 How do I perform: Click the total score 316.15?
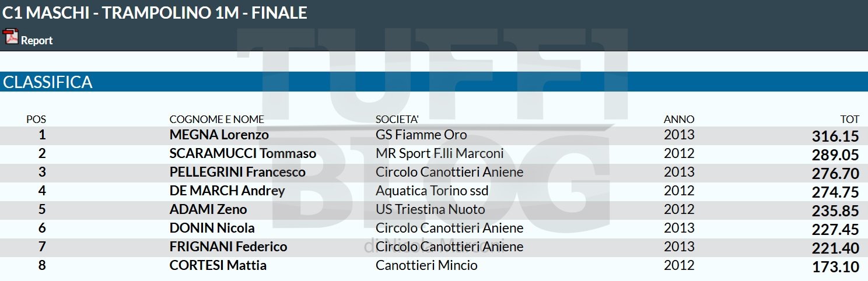835,136
